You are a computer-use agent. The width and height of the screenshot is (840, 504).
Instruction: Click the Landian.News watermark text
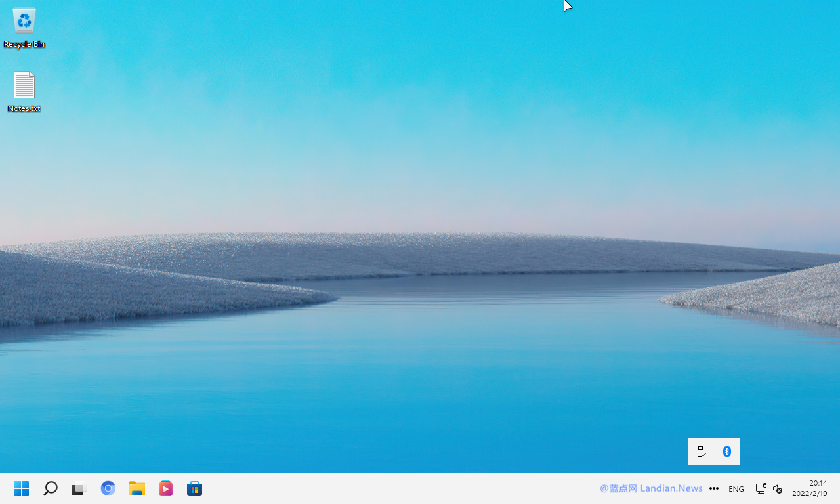coord(671,488)
